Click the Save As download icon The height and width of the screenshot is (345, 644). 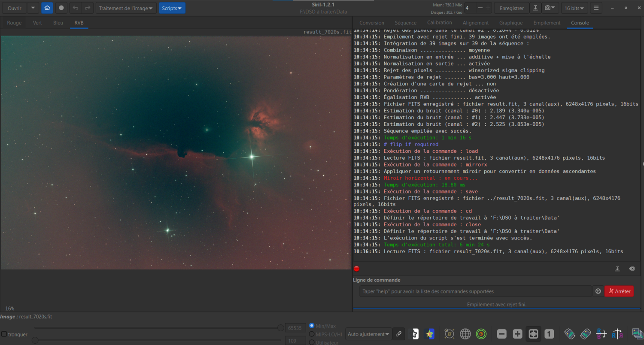pyautogui.click(x=535, y=8)
